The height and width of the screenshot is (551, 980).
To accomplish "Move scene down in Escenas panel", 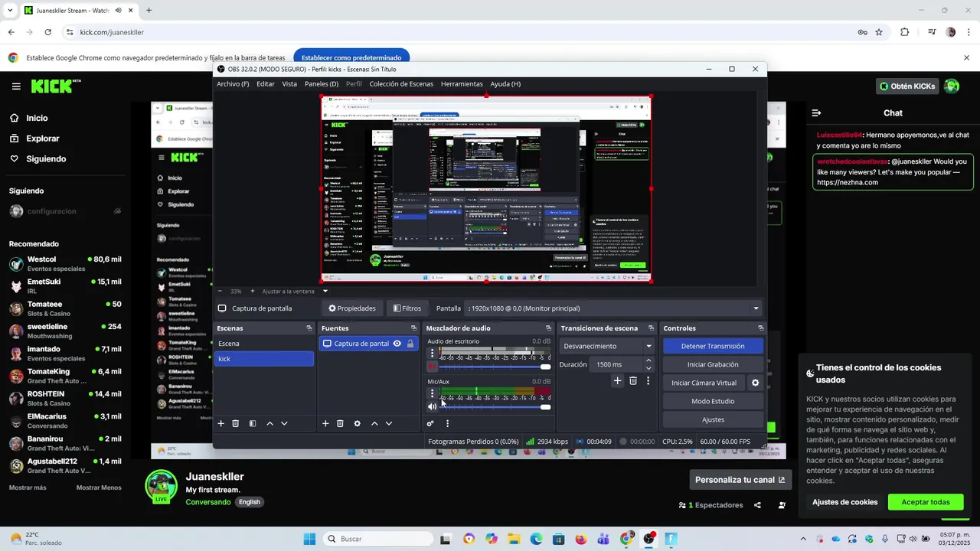I will [284, 423].
